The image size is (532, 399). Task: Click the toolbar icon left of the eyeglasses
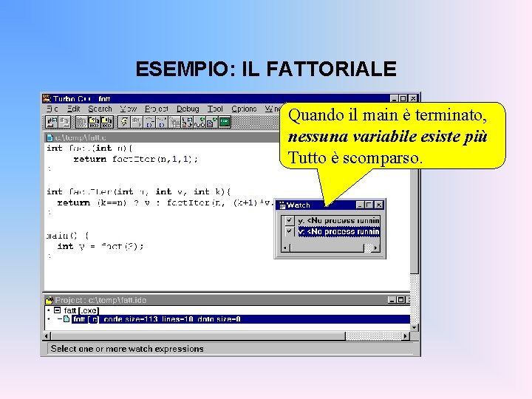[187, 122]
